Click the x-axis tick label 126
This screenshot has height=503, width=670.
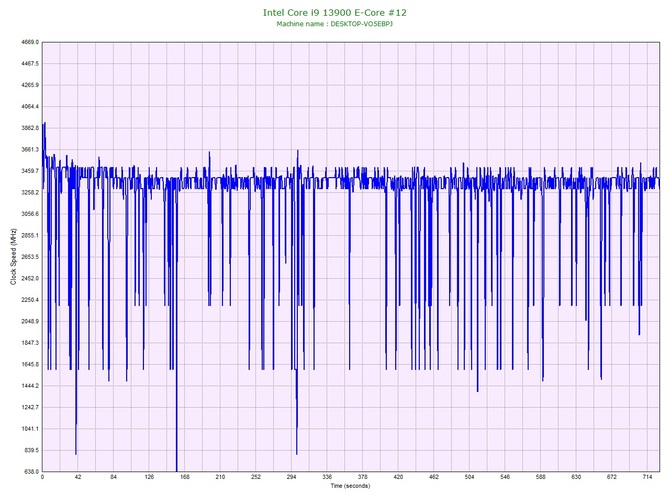pos(149,477)
